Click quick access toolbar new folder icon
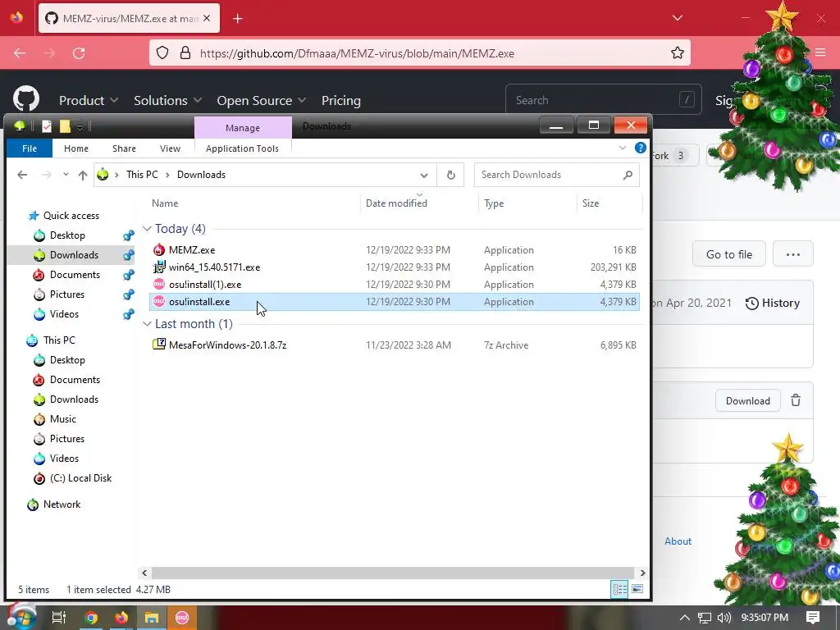 65,126
